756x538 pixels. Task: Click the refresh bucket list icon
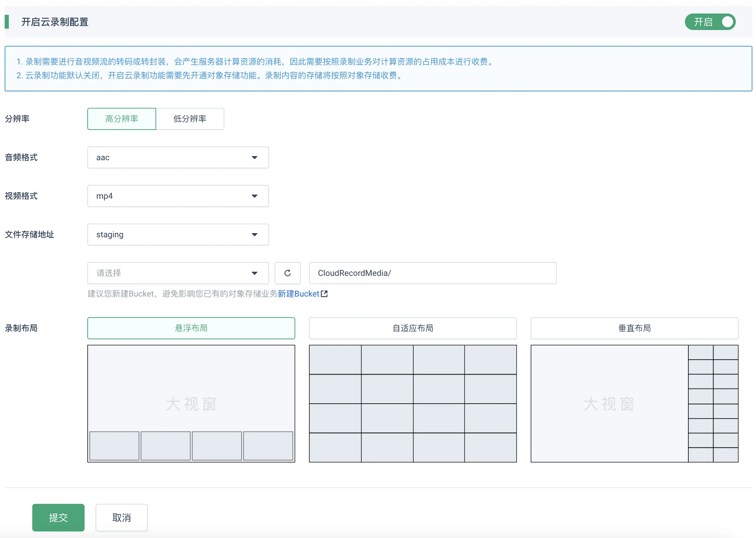[x=287, y=273]
